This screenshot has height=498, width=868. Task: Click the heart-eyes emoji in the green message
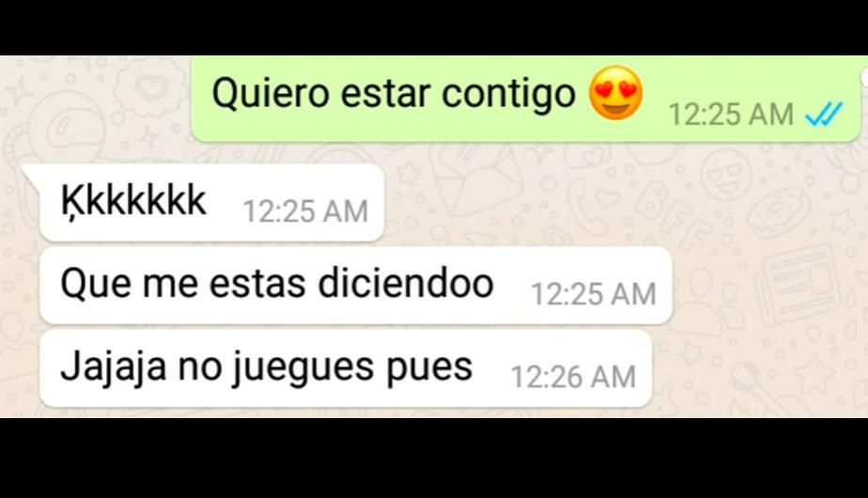pos(615,92)
